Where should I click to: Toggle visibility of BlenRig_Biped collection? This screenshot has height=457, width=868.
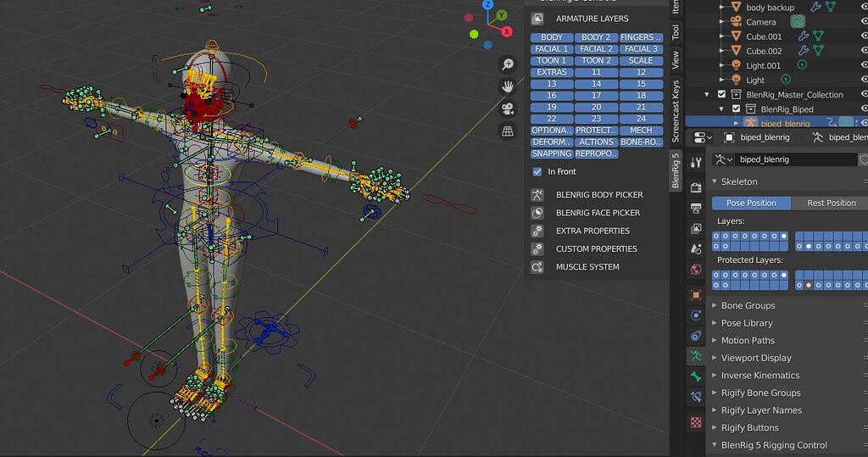864,109
